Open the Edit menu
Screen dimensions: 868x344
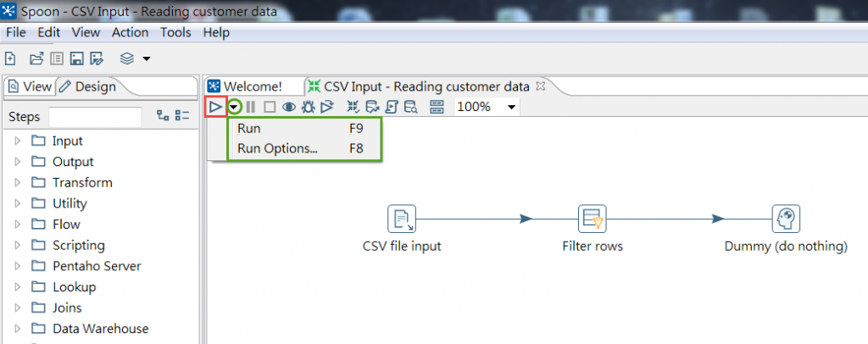click(x=48, y=33)
